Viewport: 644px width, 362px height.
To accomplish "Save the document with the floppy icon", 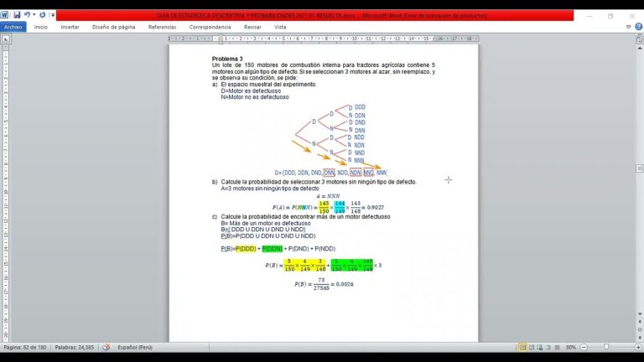I will (x=17, y=15).
